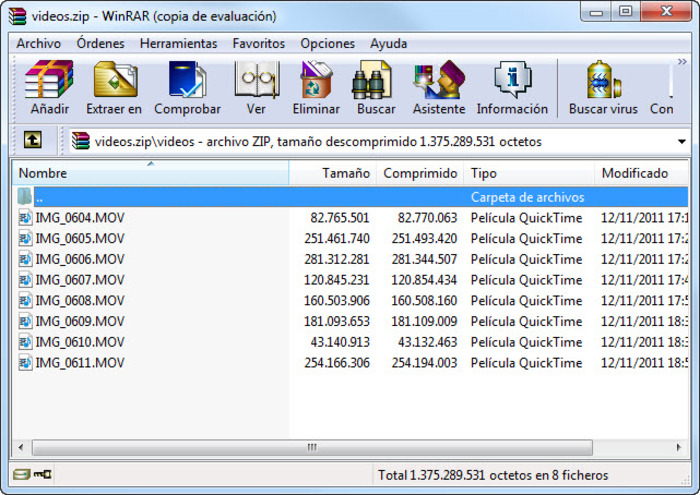700x495 pixels.
Task: Click the Añadir toolbar icon
Action: pyautogui.click(x=49, y=87)
